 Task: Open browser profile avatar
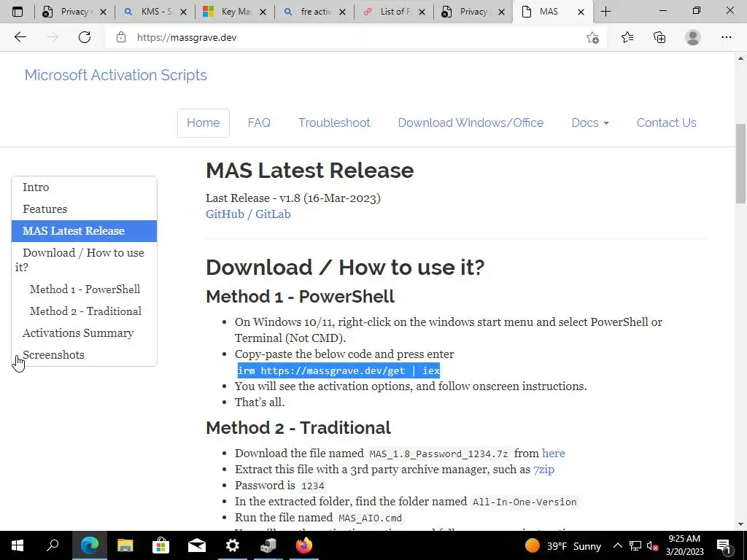click(693, 37)
